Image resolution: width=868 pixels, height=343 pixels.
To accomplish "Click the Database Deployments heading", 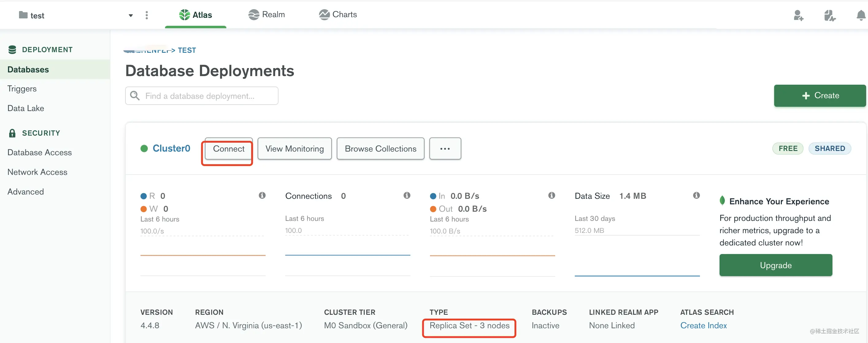I will (x=209, y=71).
